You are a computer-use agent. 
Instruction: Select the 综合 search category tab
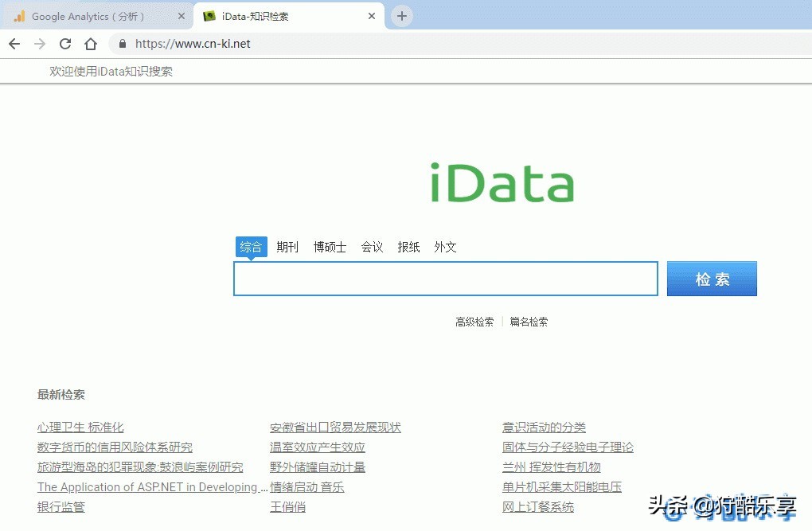[x=251, y=247]
